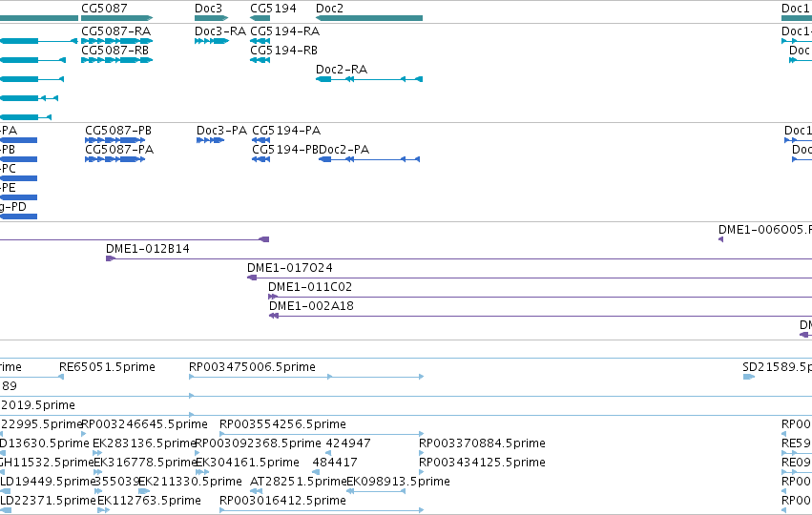This screenshot has height=515, width=812.
Task: Click the RP003434125.5prime EST label
Action: click(482, 463)
